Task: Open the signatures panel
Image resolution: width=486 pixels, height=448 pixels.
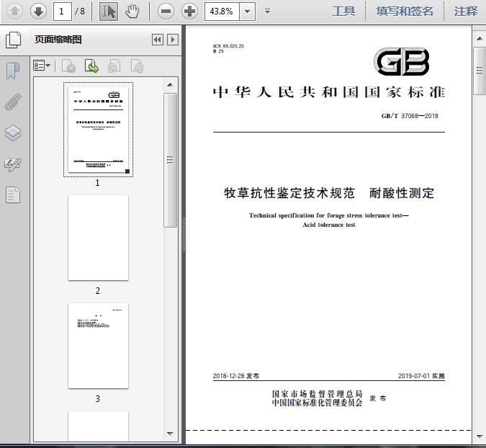Action: [13, 165]
